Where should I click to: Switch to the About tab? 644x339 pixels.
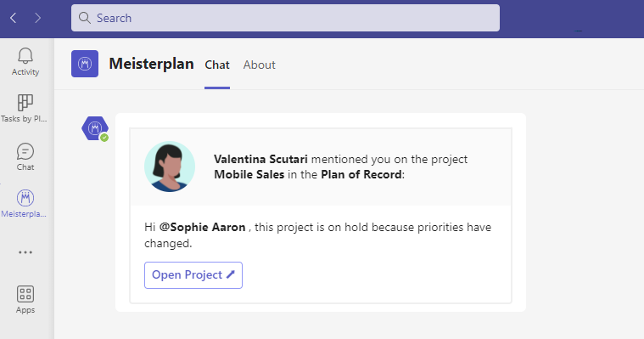(259, 65)
